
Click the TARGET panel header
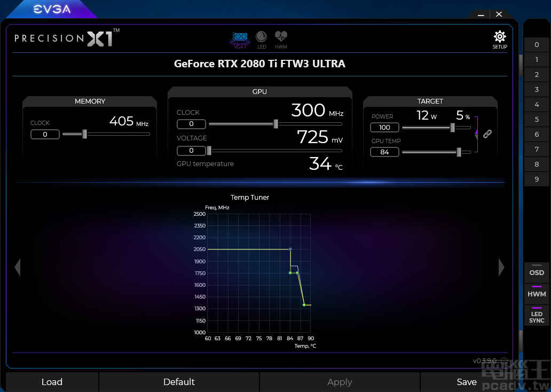(x=430, y=101)
